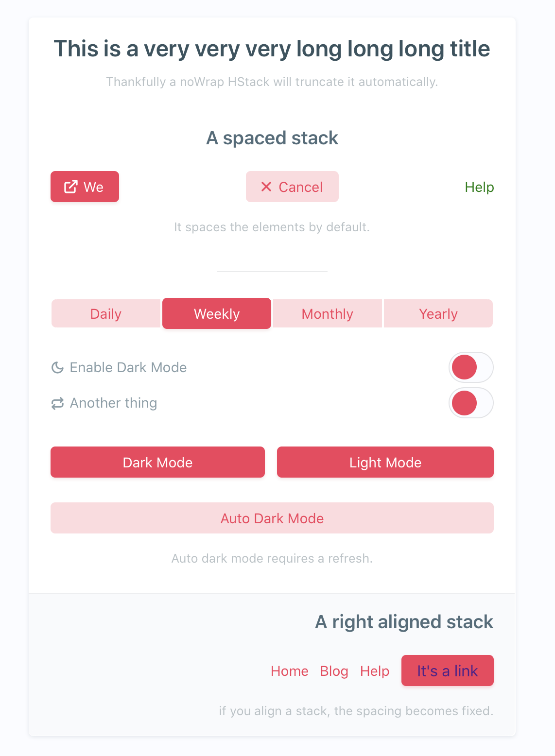Click the moon icon beside Enable Dark Mode
The image size is (555, 756).
[x=58, y=368]
